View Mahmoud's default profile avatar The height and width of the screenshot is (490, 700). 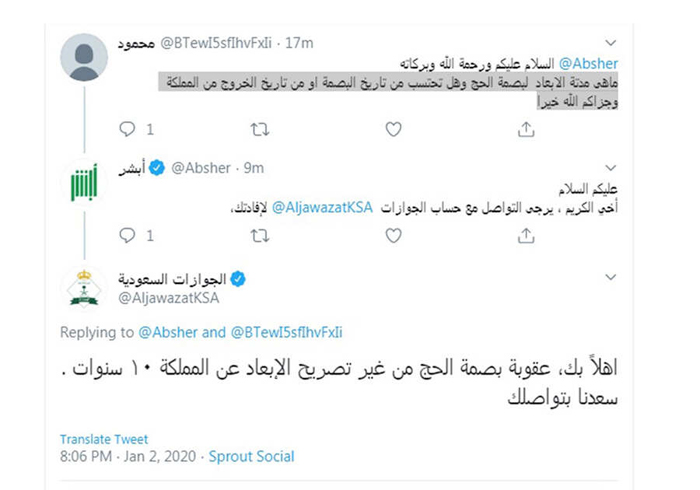(x=84, y=57)
